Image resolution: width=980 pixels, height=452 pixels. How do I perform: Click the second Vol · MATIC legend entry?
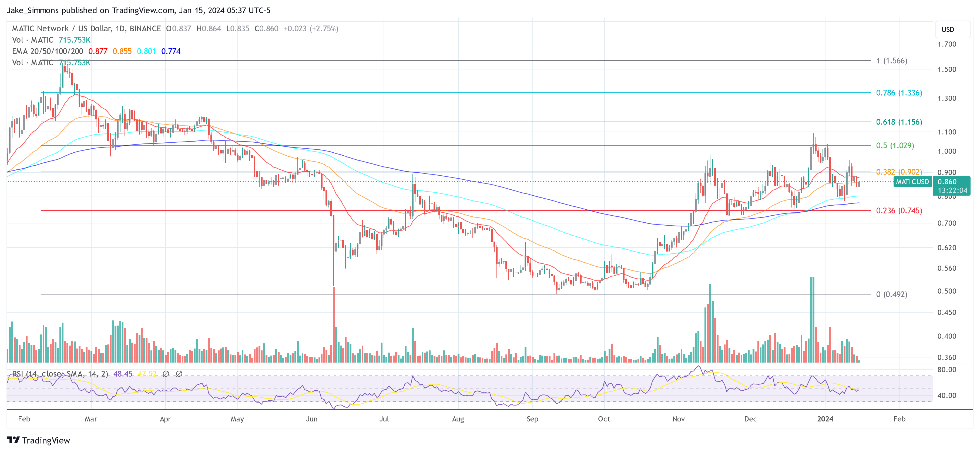pyautogui.click(x=33, y=62)
